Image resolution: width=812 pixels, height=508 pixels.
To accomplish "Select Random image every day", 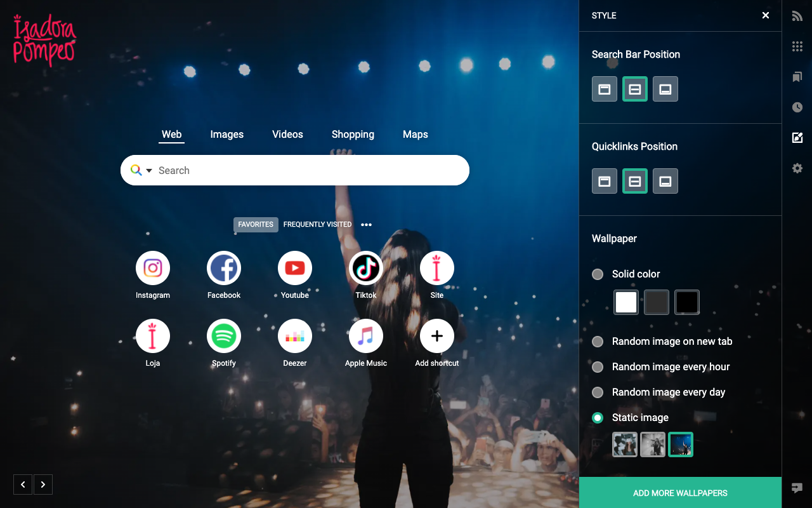I will click(598, 392).
